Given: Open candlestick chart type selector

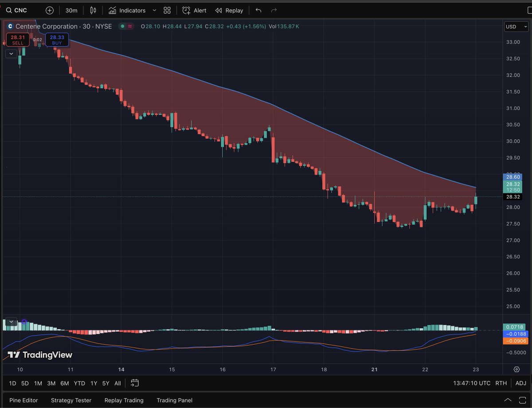Looking at the screenshot, I should [93, 10].
